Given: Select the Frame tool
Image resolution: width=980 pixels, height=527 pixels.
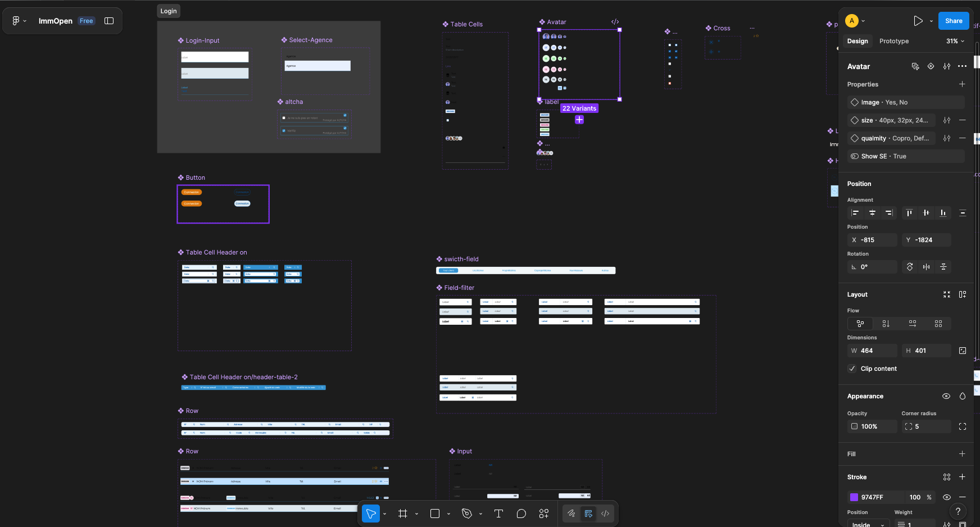Looking at the screenshot, I should (402, 514).
